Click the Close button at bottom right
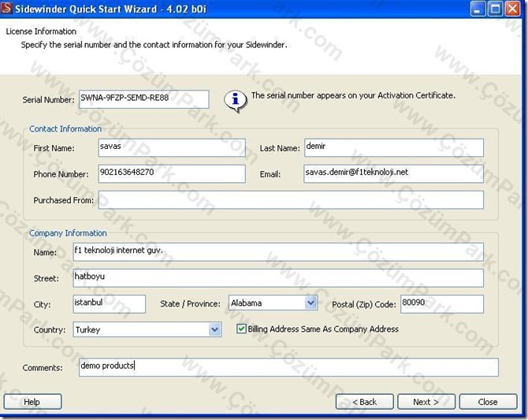The height and width of the screenshot is (420, 528). 488,402
